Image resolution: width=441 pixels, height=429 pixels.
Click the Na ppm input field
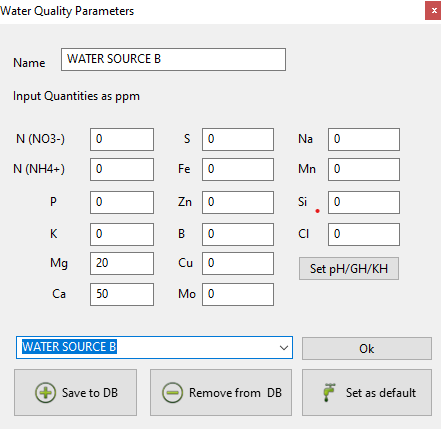tap(364, 139)
